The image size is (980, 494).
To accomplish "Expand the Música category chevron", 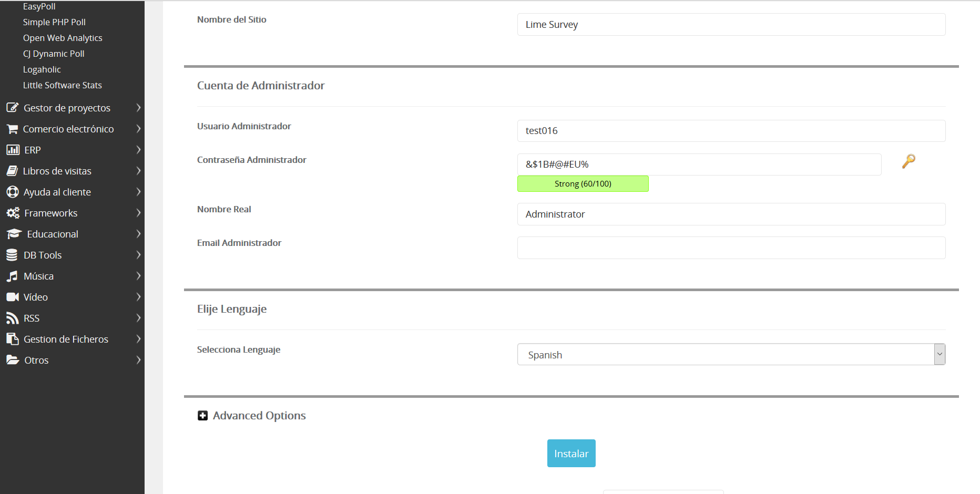I will point(138,276).
